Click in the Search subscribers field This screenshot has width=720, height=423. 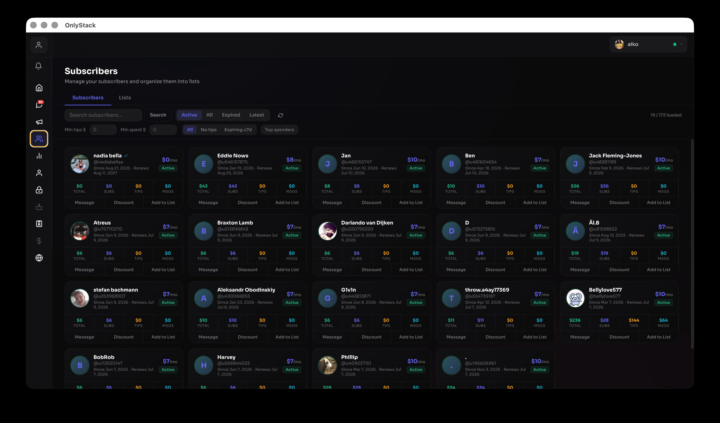(x=103, y=115)
